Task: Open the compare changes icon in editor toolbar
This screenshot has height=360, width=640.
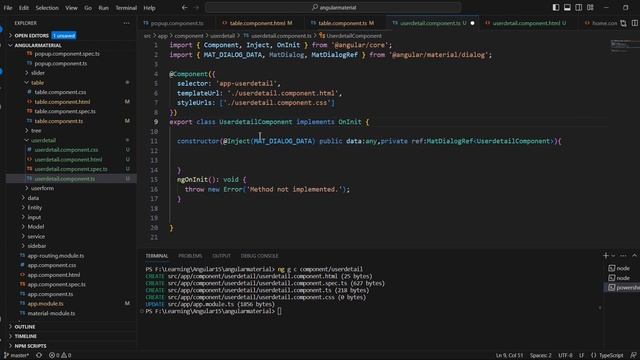Action: click(623, 23)
